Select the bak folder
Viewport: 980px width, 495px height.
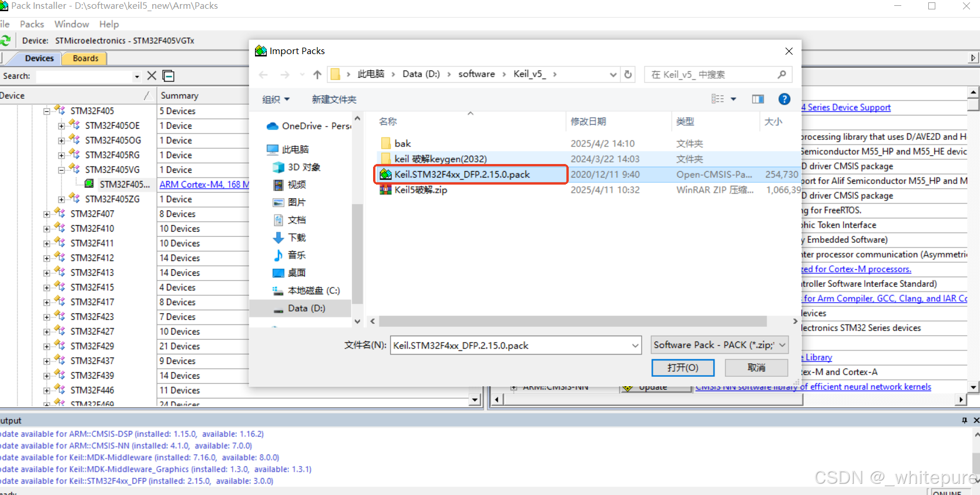click(402, 143)
